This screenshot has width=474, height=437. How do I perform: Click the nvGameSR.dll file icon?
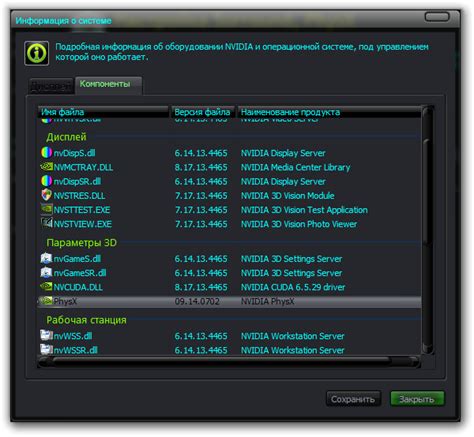coord(46,272)
